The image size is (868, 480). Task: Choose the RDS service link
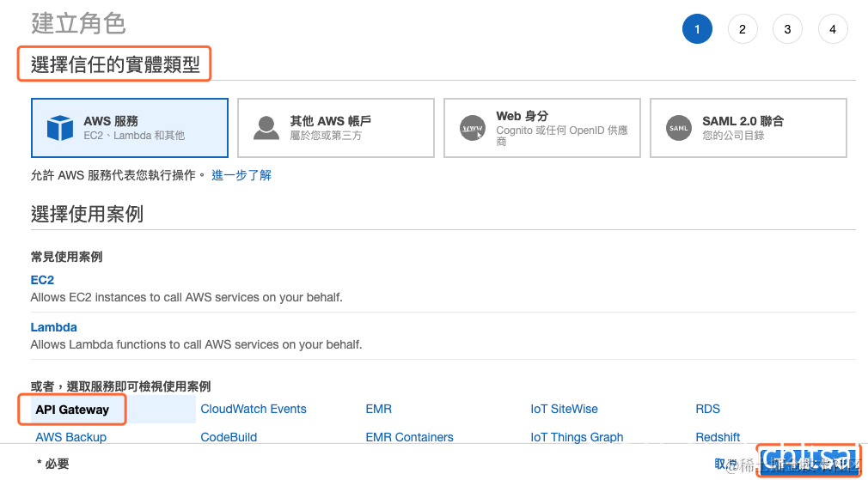coord(707,409)
